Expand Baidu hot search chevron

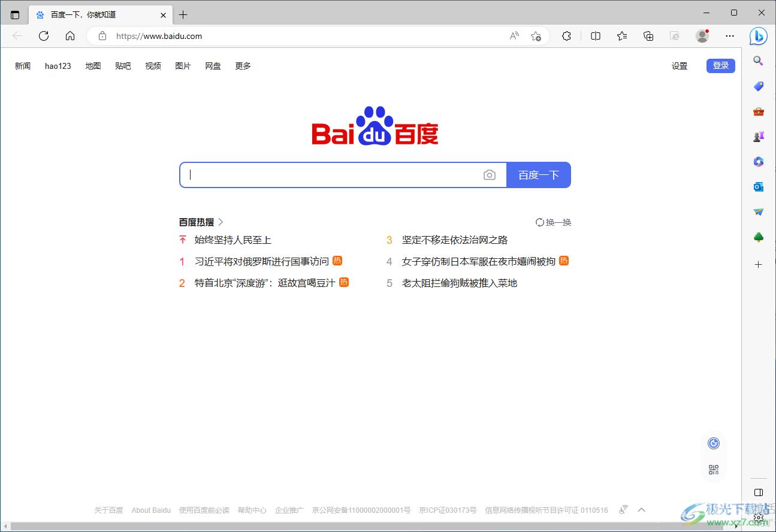[x=221, y=222]
